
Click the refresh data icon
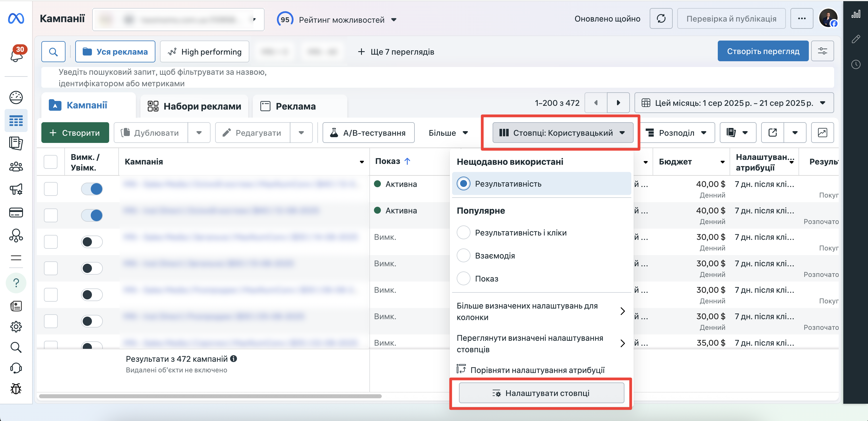(x=661, y=19)
